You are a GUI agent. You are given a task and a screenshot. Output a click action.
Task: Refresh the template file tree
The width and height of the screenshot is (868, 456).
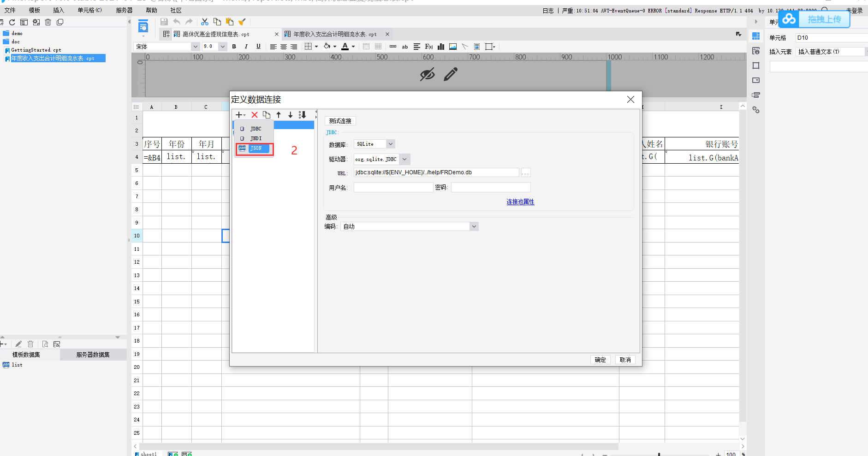coord(12,22)
